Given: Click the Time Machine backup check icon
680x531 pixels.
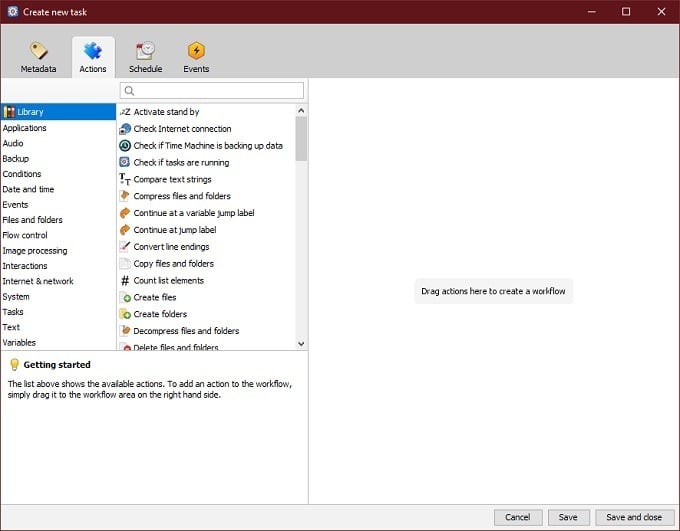Looking at the screenshot, I should point(125,146).
